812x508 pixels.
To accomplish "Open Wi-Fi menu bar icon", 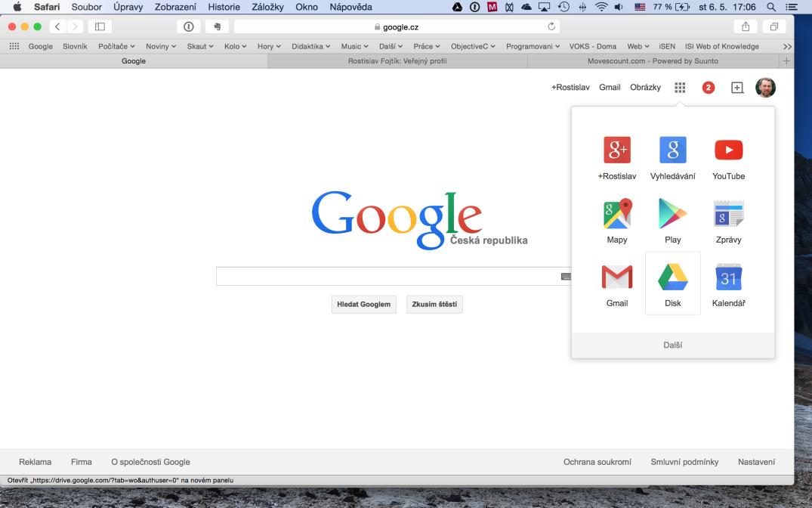I will tap(601, 7).
